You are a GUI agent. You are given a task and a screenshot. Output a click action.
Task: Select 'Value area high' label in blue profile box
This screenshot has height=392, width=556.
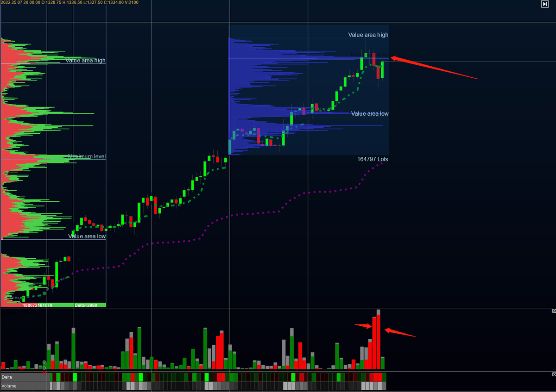coord(368,35)
